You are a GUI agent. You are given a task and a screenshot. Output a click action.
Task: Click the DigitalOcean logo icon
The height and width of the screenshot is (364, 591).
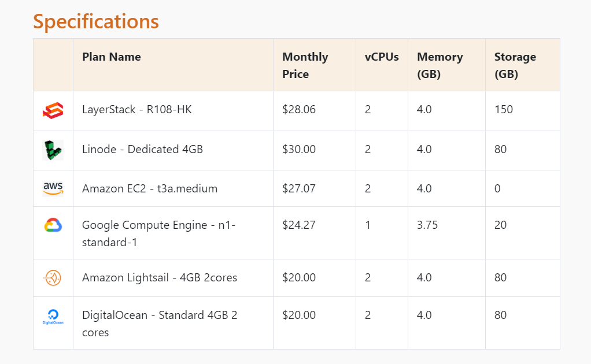click(53, 317)
